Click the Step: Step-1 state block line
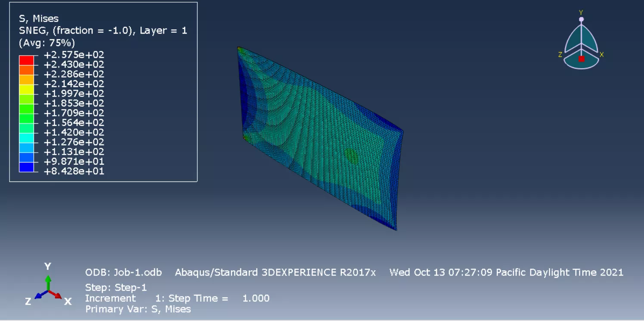644x322 pixels. [116, 288]
